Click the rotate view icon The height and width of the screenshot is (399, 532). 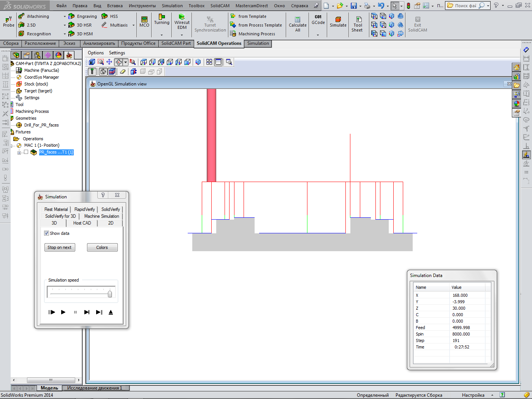tap(119, 62)
